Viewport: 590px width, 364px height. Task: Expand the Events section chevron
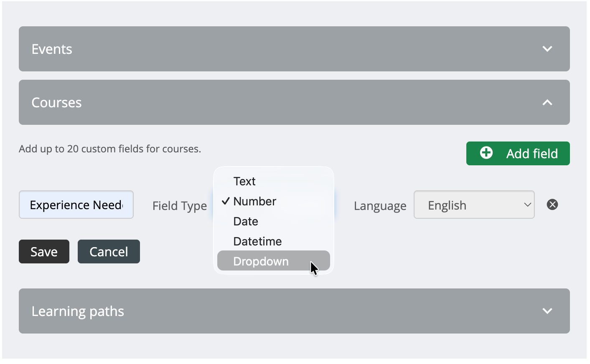tap(547, 49)
